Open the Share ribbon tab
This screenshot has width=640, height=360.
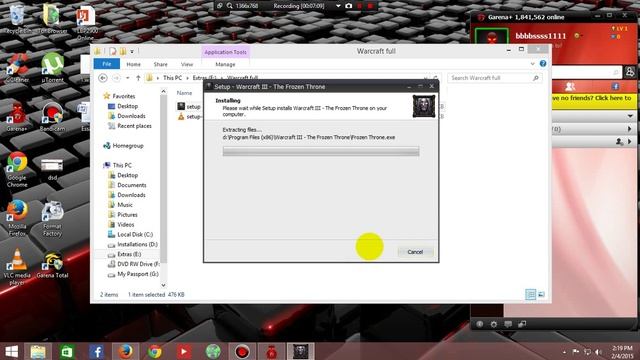(160, 64)
